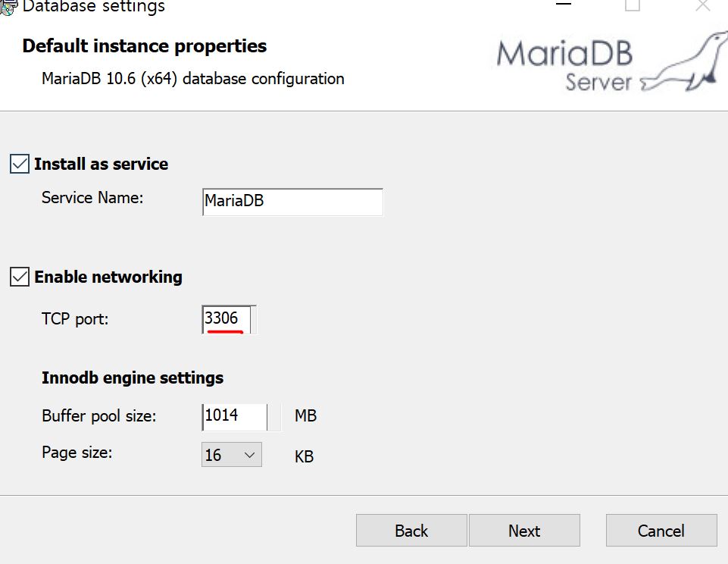The height and width of the screenshot is (564, 728).
Task: Click the 'Enable networking' label text
Action: 108,277
